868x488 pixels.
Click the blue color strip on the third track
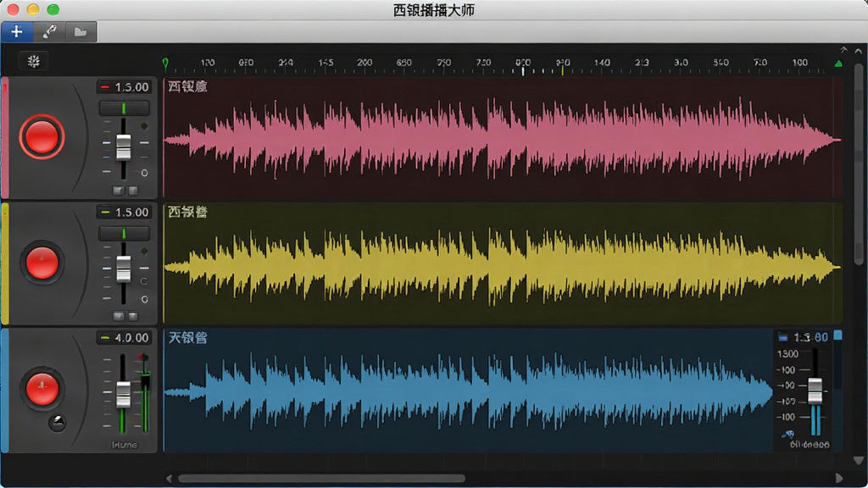click(5, 391)
